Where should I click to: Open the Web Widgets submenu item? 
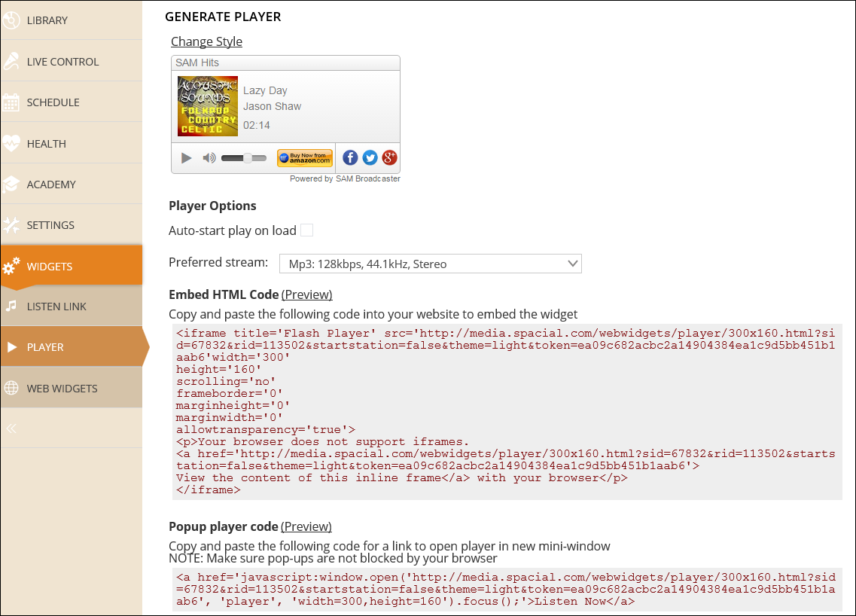(72, 388)
